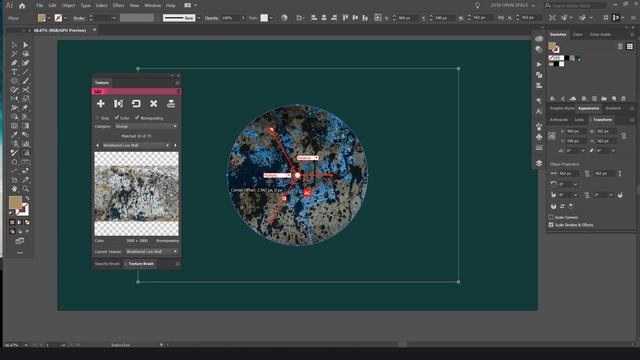Select the Selection tool arrow
Image resolution: width=640 pixels, height=360 pixels.
[x=14, y=45]
